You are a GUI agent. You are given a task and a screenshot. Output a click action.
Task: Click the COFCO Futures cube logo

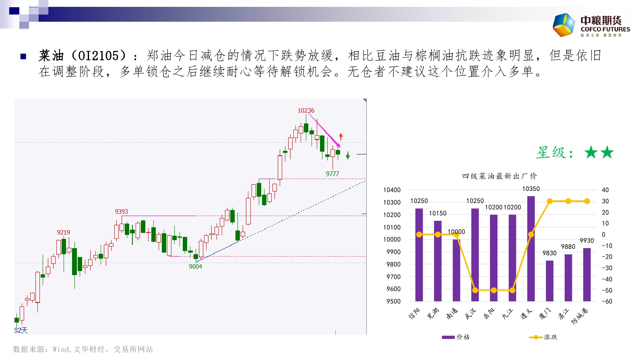coord(564,25)
